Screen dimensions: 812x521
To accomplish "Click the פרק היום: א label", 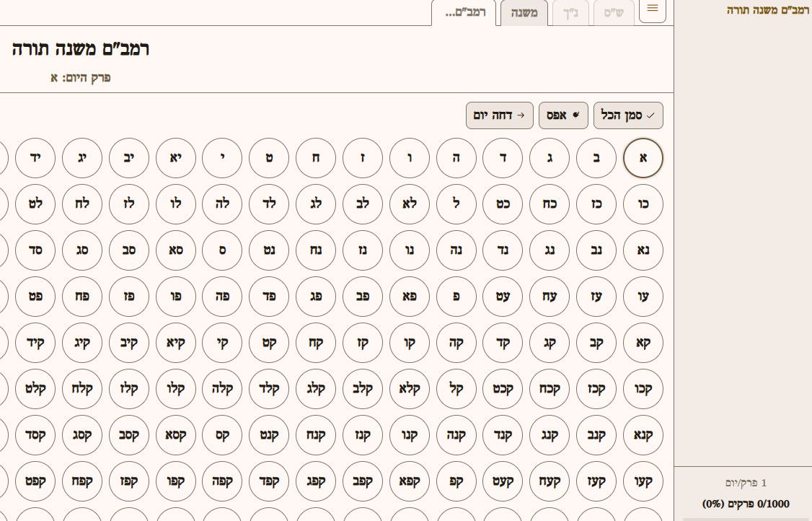I will click(x=80, y=78).
